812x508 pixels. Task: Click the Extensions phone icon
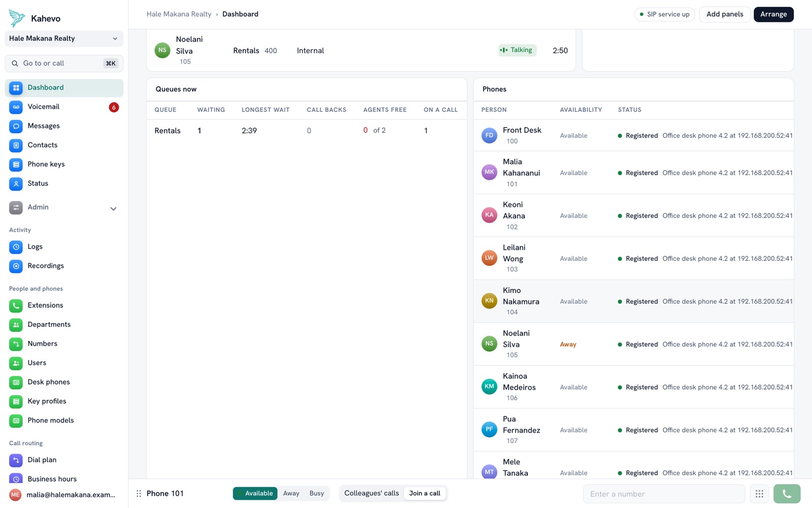pyautogui.click(x=16, y=306)
